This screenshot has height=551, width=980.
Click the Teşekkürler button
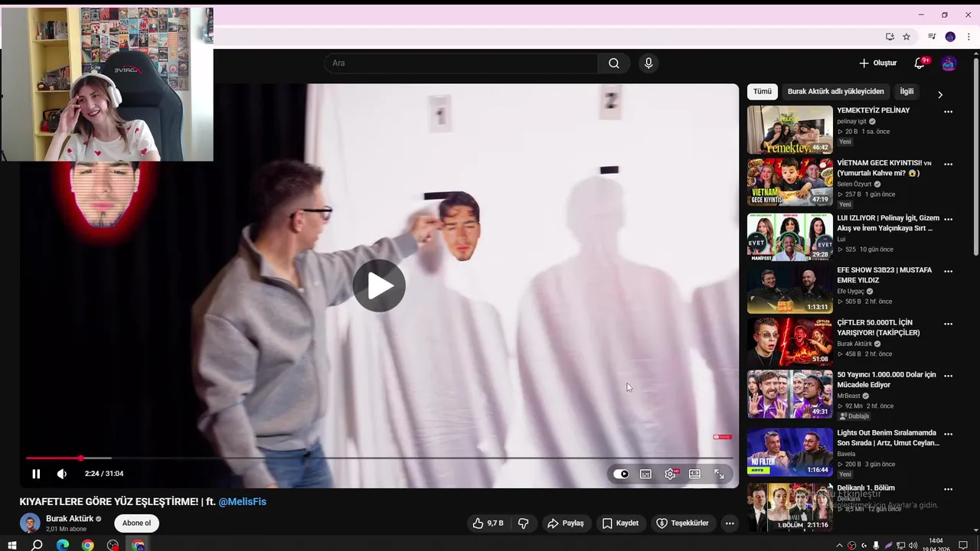682,523
